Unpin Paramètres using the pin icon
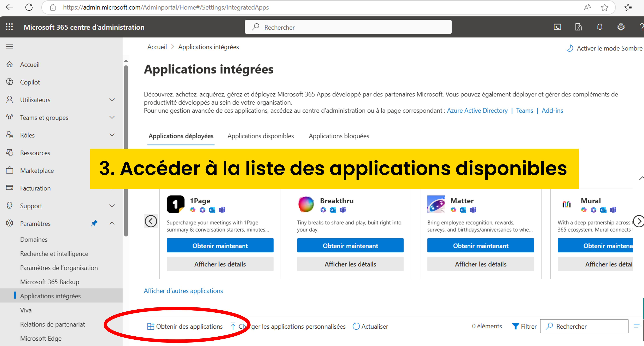This screenshot has width=644, height=346. (x=94, y=223)
